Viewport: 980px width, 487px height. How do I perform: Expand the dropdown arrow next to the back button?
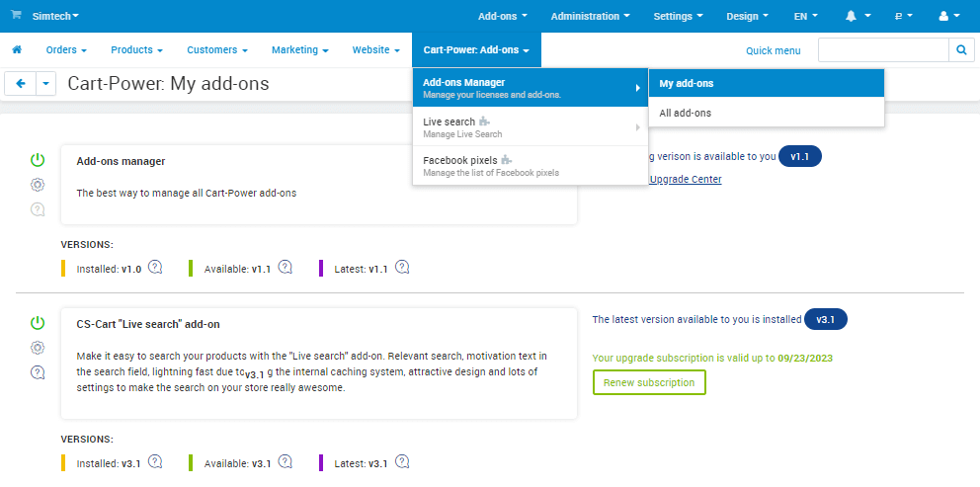46,83
